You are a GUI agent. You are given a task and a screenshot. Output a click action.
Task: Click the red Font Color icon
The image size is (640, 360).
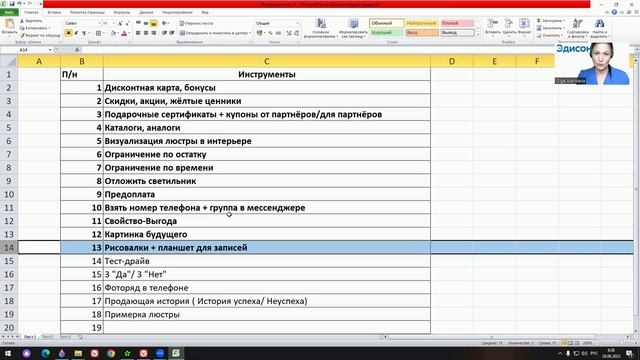pyautogui.click(x=124, y=33)
